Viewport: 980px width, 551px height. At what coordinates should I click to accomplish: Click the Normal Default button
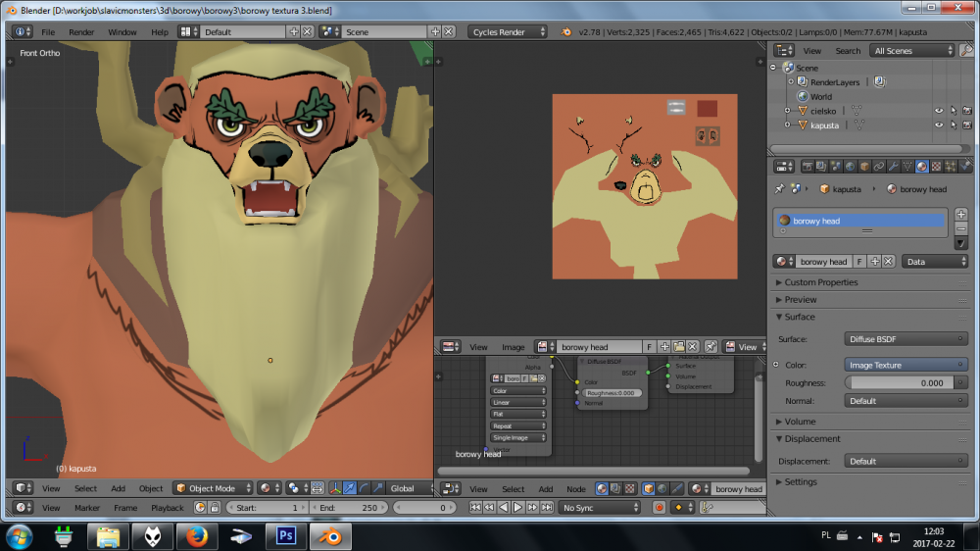tap(906, 401)
